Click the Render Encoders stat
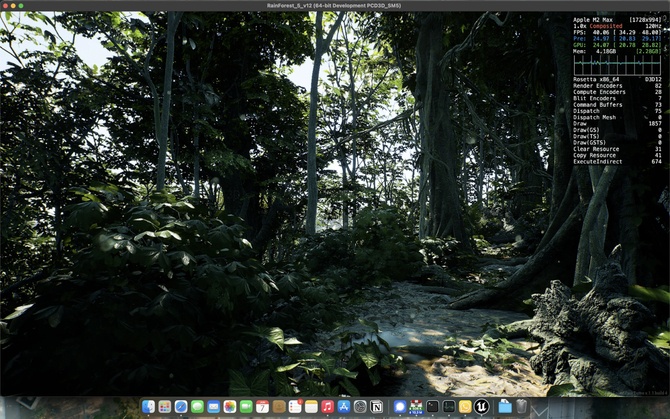Image resolution: width=670 pixels, height=419 pixels. [x=617, y=86]
